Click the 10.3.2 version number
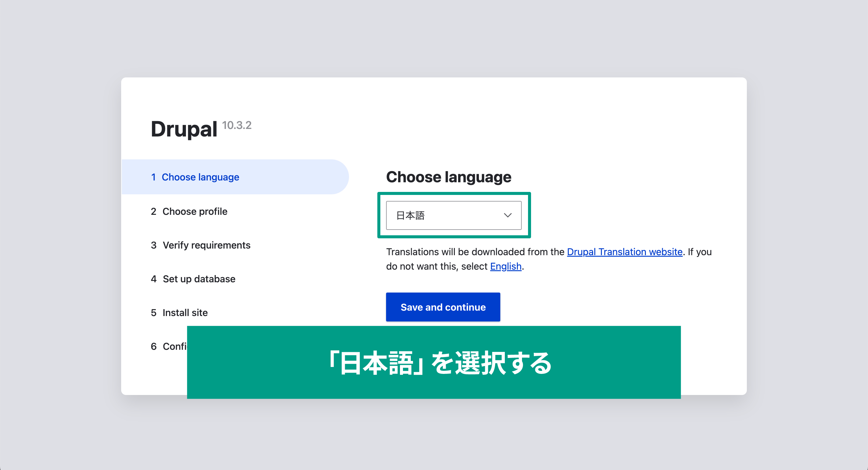The image size is (868, 470). [237, 125]
